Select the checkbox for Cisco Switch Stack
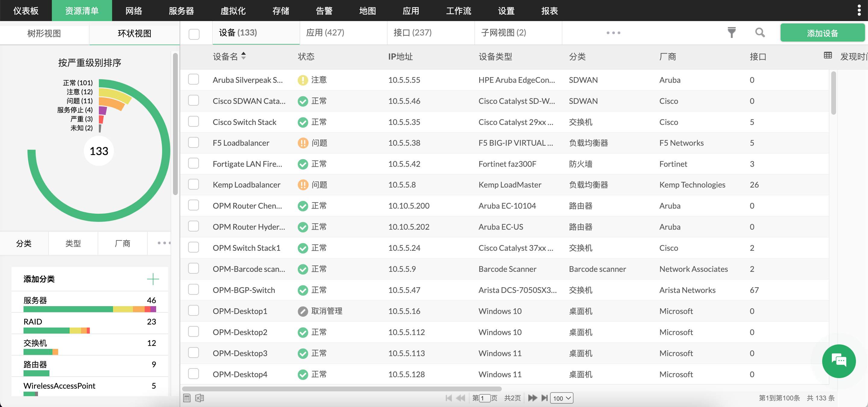The image size is (868, 407). (x=193, y=122)
